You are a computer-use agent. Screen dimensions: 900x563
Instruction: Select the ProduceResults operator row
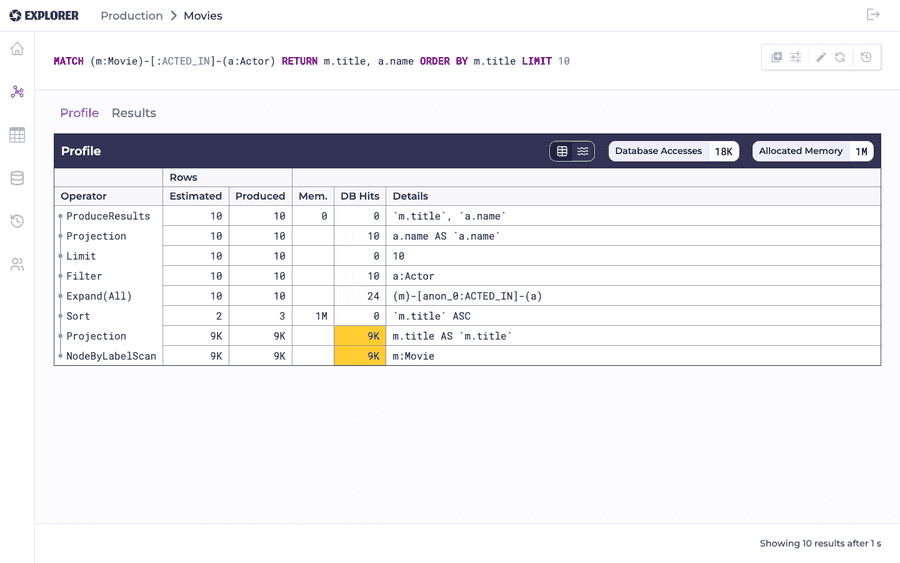tap(467, 216)
